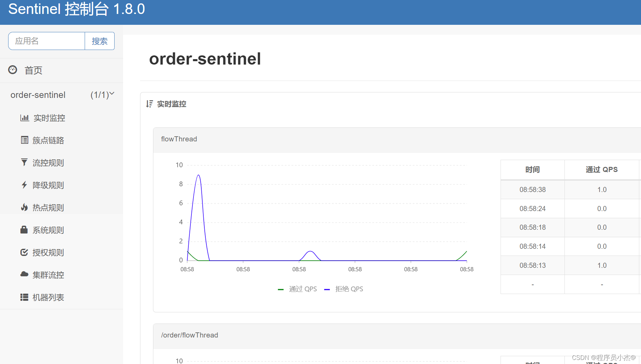Toggle 拒绝 QPS legend entry in flowThread chart
Image resolution: width=641 pixels, height=364 pixels.
click(x=349, y=289)
